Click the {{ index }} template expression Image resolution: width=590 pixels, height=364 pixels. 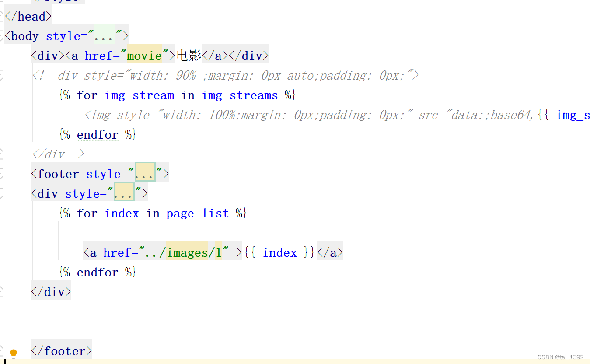pos(280,252)
